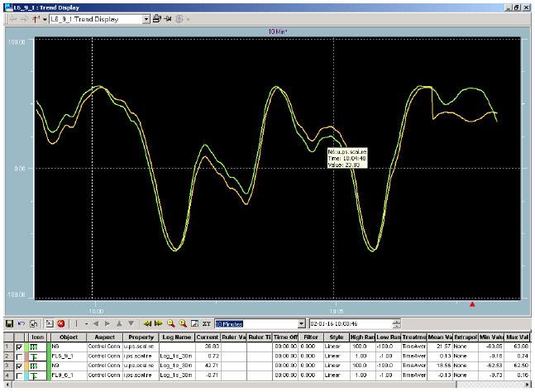Check the FL9_6_1 trace checkbox in row 4
This screenshot has width=535, height=392.
click(20, 376)
